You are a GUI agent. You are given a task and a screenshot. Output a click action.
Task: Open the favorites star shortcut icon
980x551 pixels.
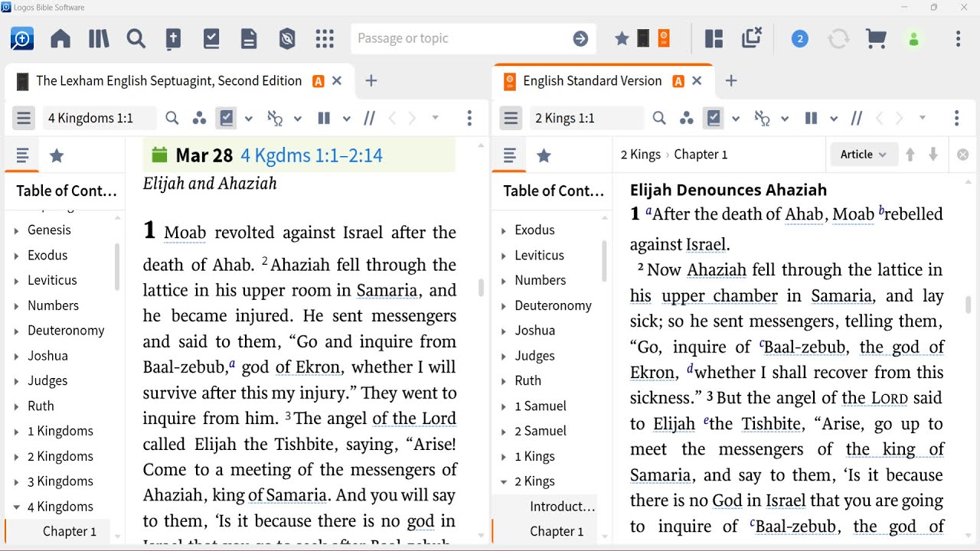pyautogui.click(x=622, y=38)
